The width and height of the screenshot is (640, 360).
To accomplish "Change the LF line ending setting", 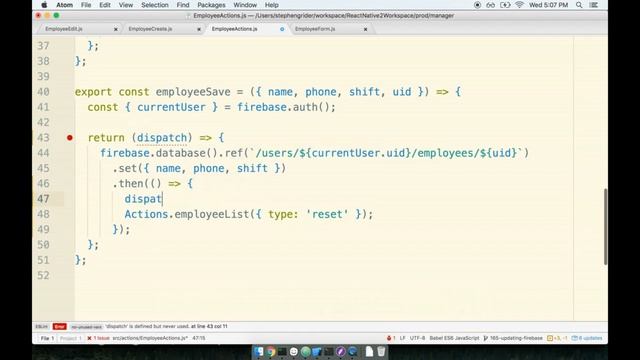I will pyautogui.click(x=402, y=338).
